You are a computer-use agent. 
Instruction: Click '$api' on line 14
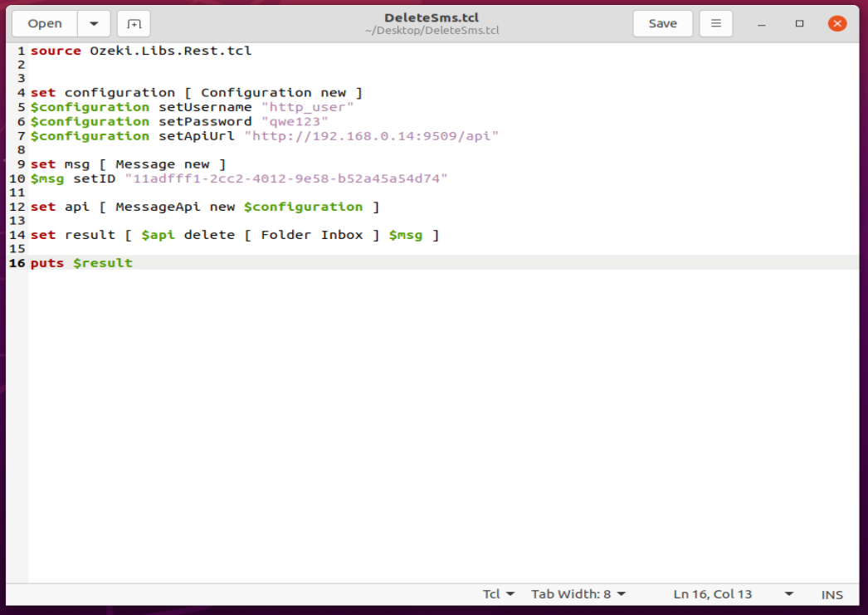pos(158,235)
